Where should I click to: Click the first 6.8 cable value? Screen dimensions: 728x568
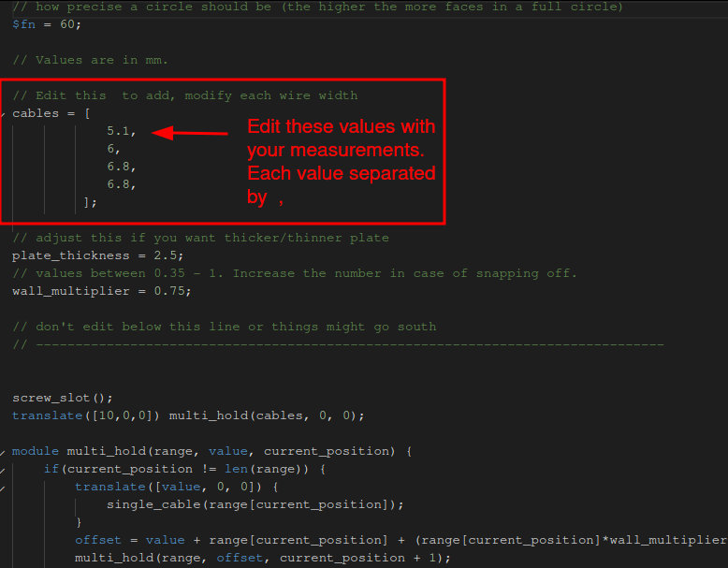121,167
